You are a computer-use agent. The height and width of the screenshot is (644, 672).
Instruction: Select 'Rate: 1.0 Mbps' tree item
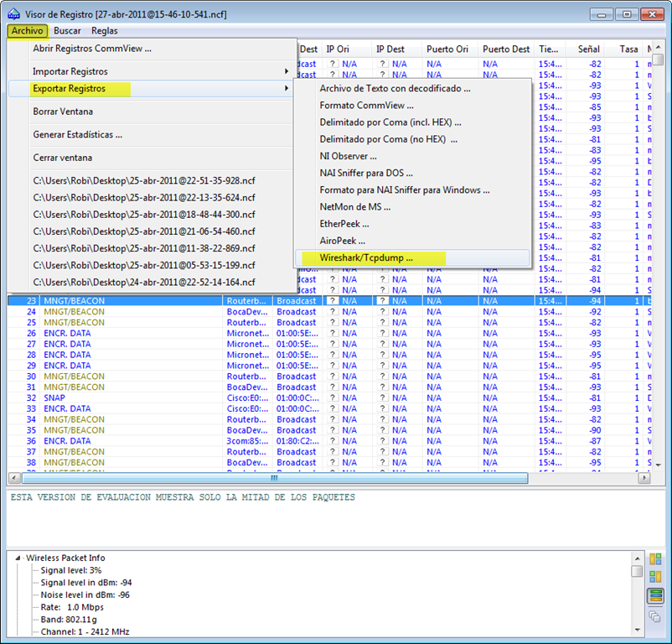pos(72,607)
